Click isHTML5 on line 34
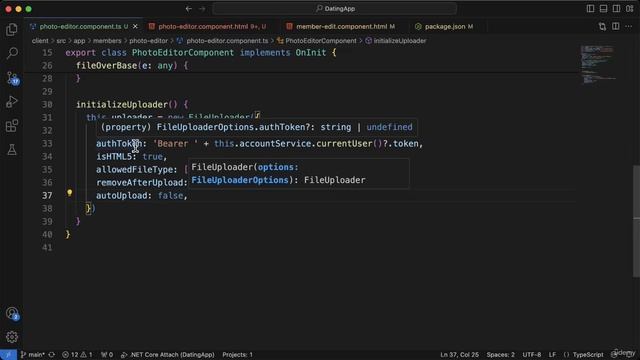This screenshot has height=360, width=640. [x=114, y=157]
